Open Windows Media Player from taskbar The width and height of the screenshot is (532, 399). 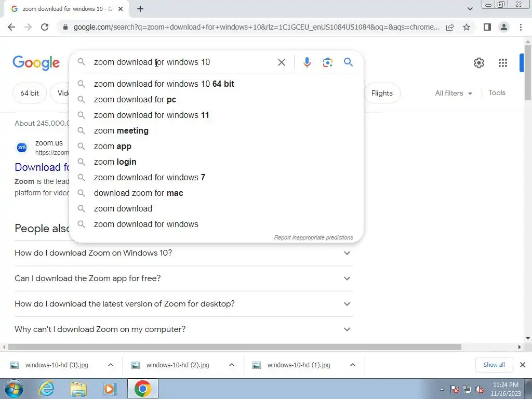(x=110, y=389)
